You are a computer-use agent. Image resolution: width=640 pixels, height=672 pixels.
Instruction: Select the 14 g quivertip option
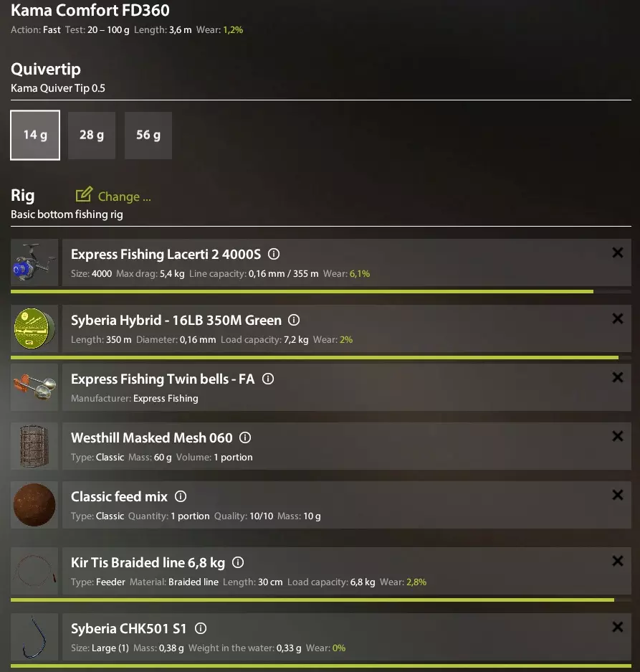point(35,135)
